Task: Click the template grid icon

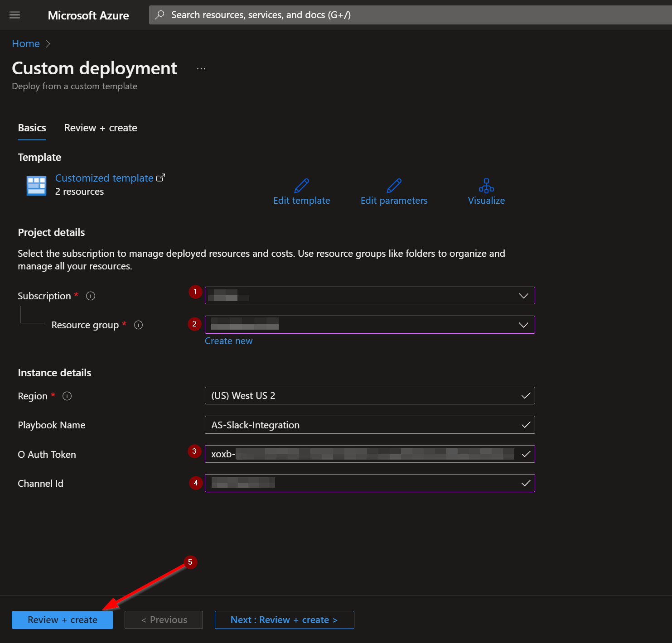Action: 36,186
